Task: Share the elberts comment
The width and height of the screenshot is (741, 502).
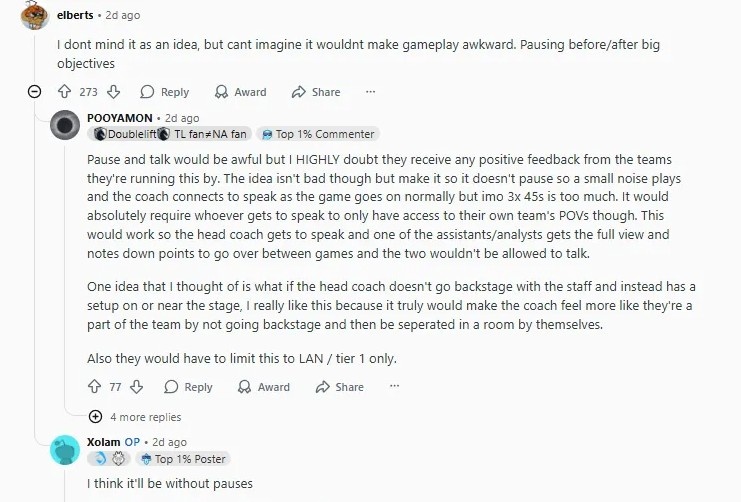Action: (316, 92)
